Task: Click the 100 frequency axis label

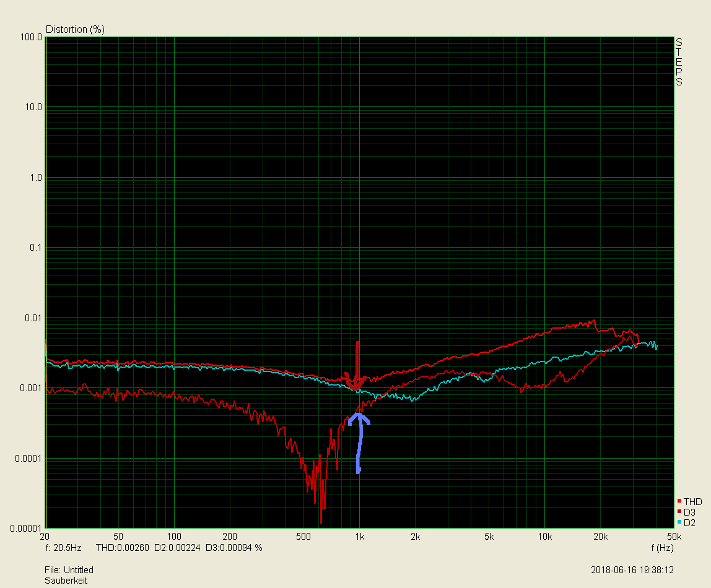Action: (173, 537)
